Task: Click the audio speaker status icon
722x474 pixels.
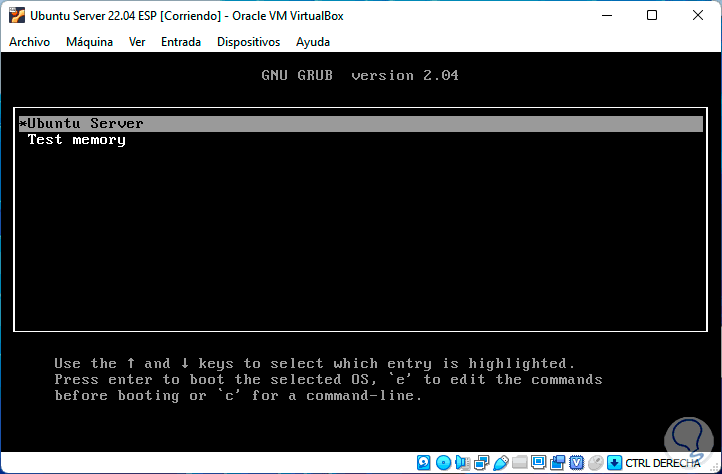Action: pyautogui.click(x=462, y=462)
